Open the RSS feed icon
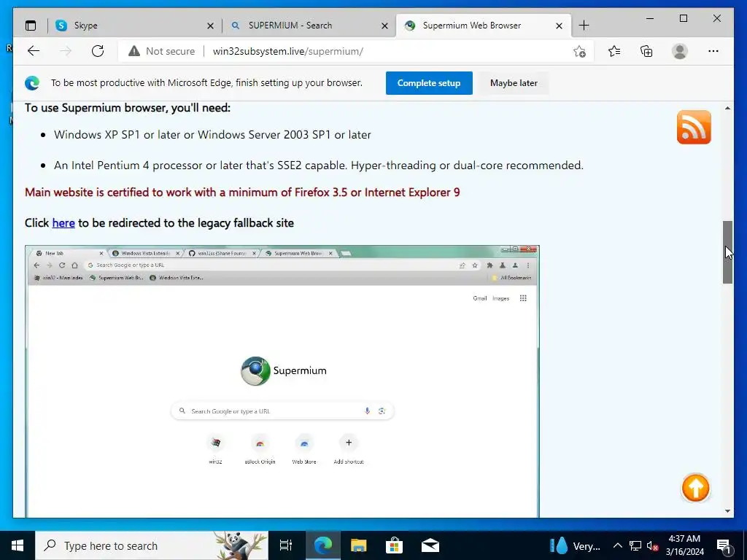This screenshot has height=560, width=747. point(694,127)
